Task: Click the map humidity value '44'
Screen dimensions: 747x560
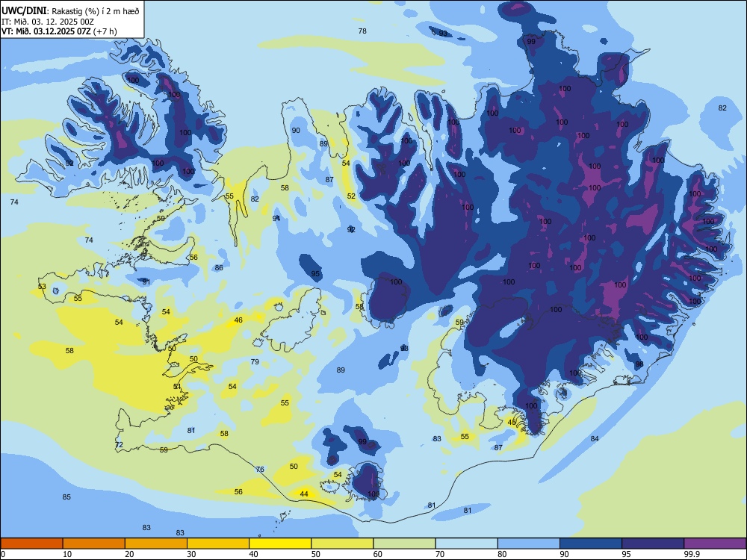Action: pyautogui.click(x=304, y=494)
